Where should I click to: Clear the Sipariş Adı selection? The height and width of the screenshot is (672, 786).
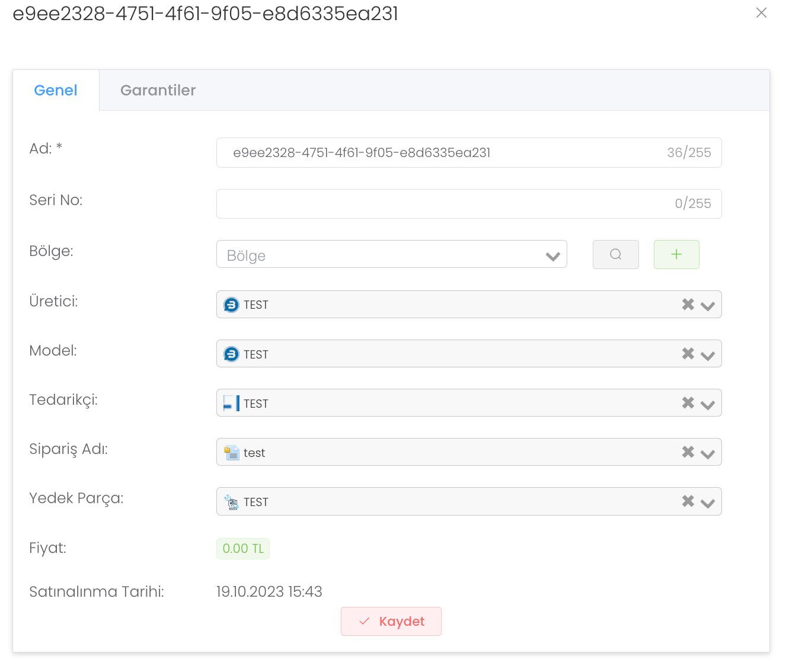688,452
